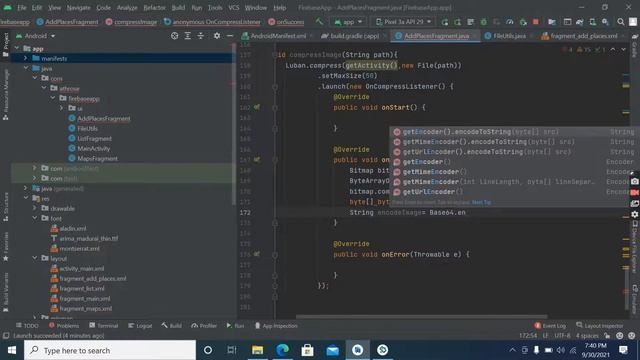Viewport: 640px width, 360px height.
Task: Open Microsoft Edge from Windows taskbar
Action: click(282, 350)
